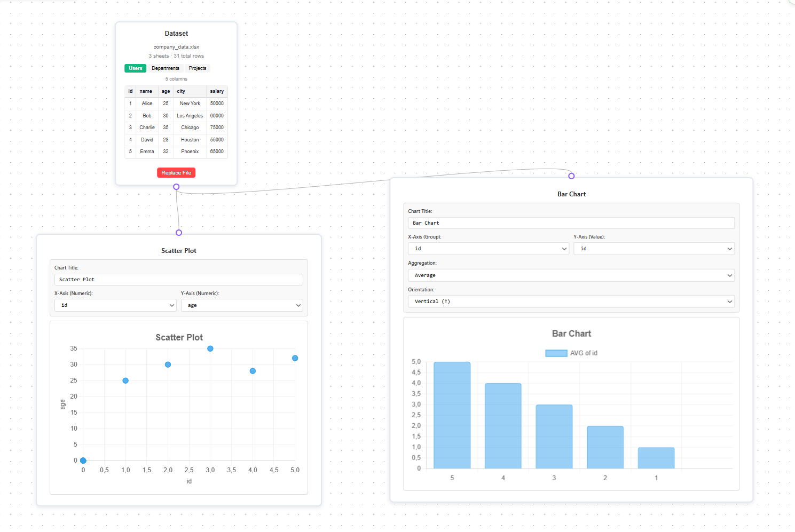Click the scatter point at id 3
795x532 pixels.
tap(210, 348)
